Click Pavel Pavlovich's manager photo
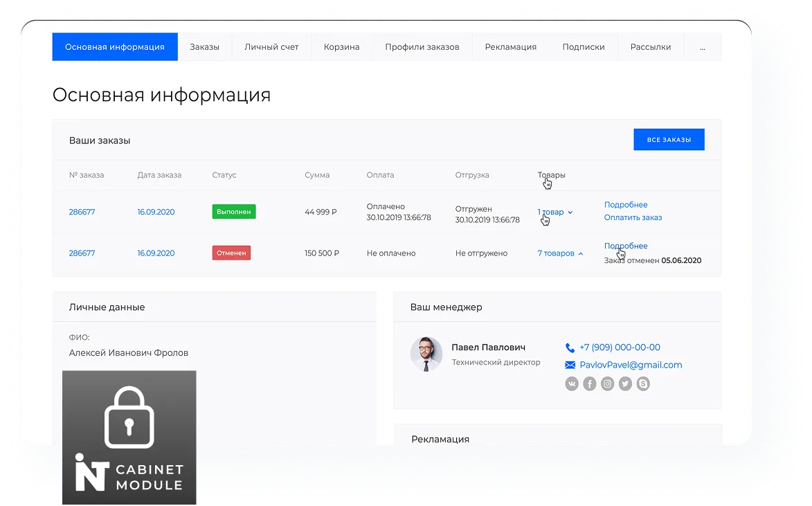Viewport: 812px width, 506px height. click(426, 354)
